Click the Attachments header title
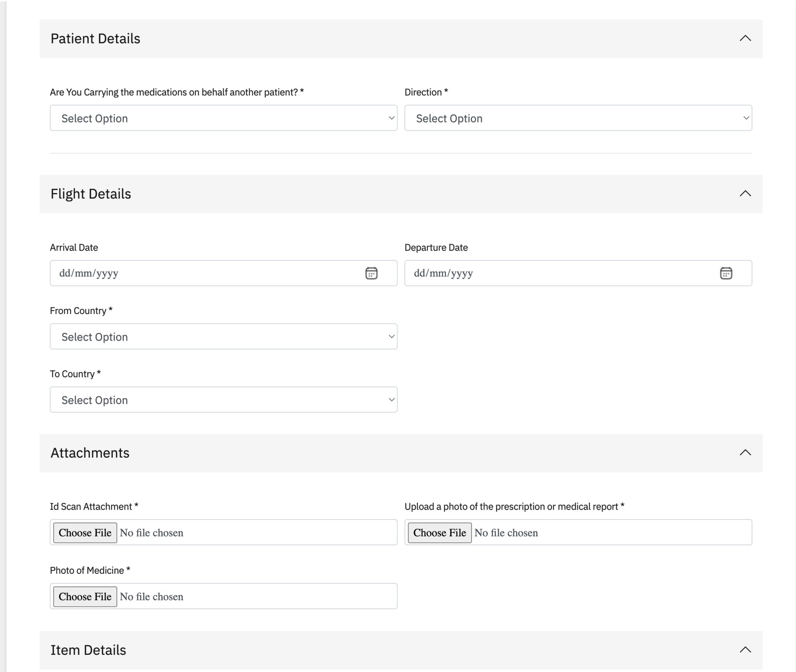Image resolution: width=796 pixels, height=672 pixels. pos(90,453)
